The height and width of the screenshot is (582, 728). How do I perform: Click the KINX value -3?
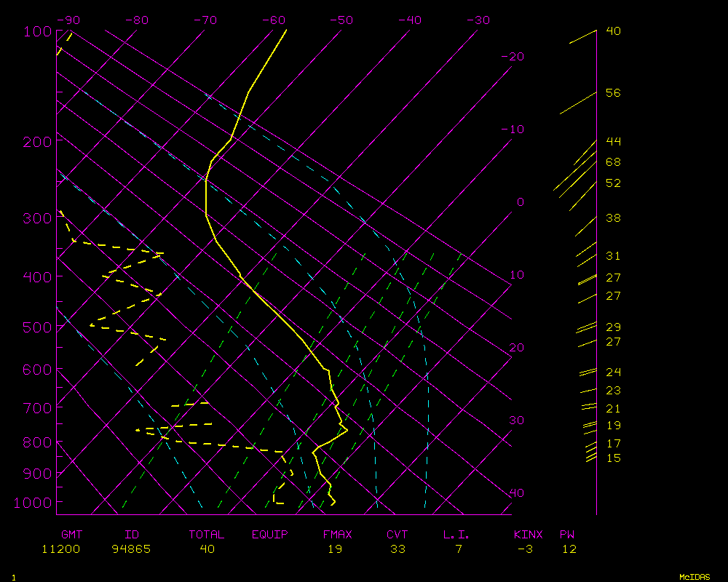[x=524, y=549]
